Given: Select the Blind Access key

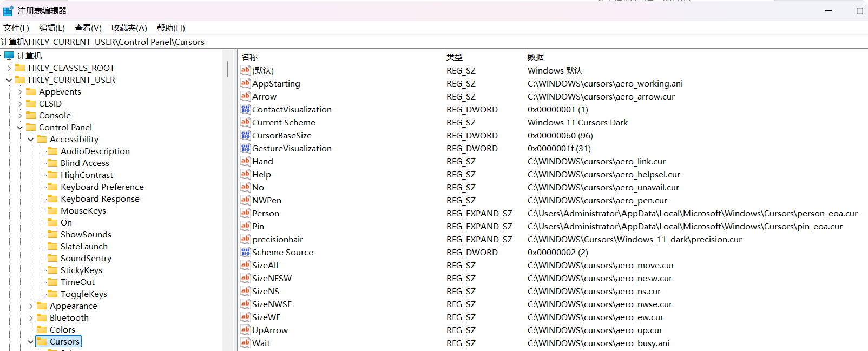Looking at the screenshot, I should (85, 163).
